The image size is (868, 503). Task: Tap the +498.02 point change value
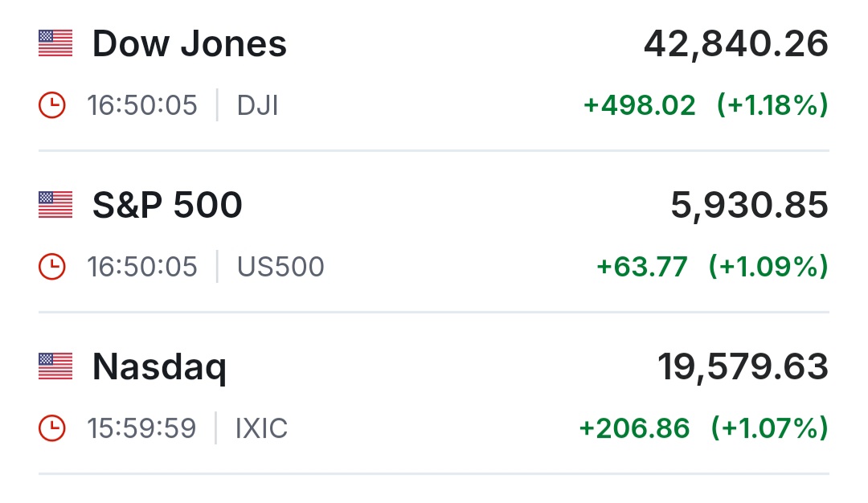click(640, 106)
